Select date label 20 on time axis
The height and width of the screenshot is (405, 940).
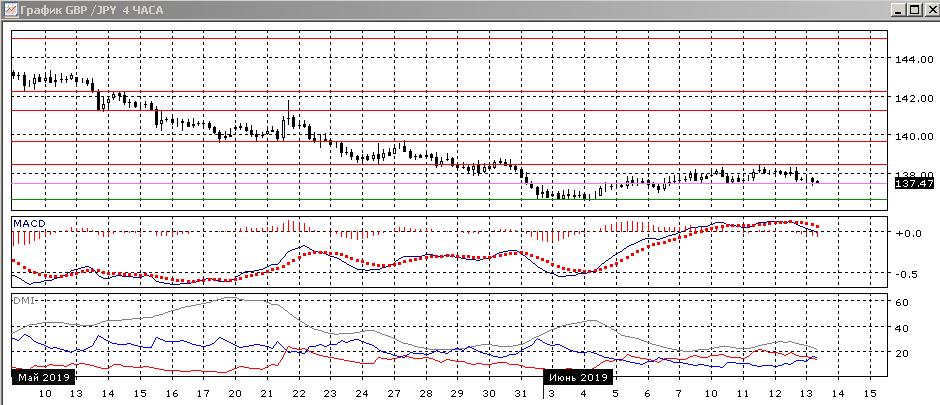pyautogui.click(x=236, y=394)
